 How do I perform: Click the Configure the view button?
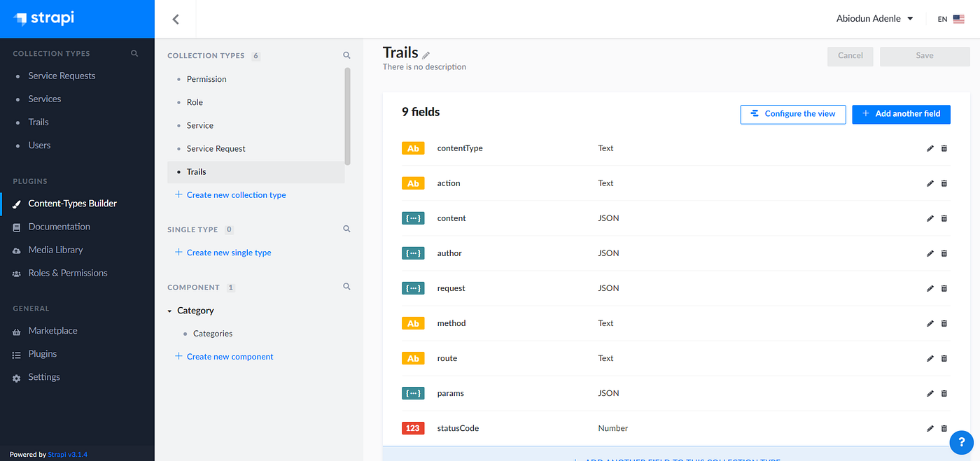coord(792,114)
